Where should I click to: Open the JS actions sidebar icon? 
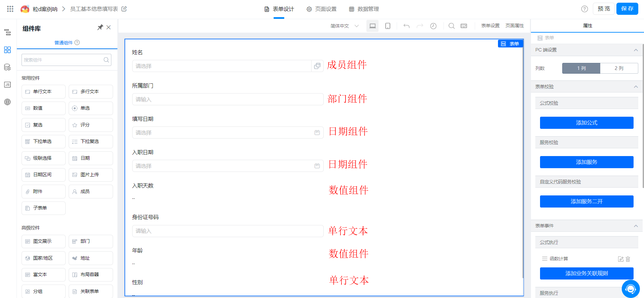7,84
